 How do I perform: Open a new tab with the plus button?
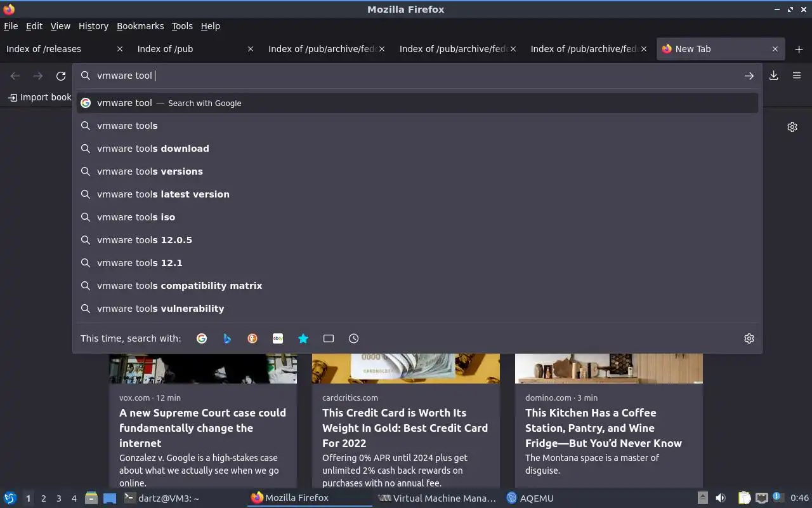pyautogui.click(x=799, y=49)
